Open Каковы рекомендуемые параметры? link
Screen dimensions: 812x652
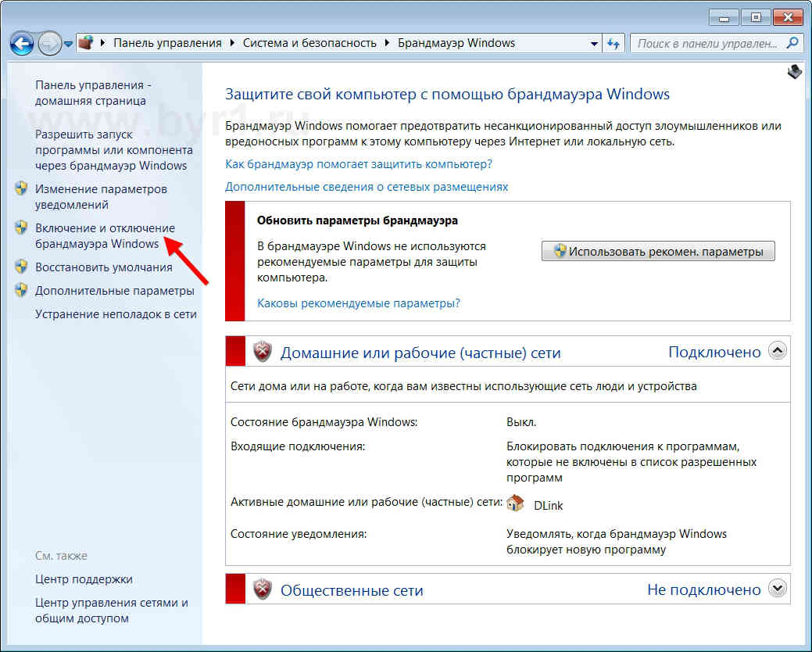[x=359, y=303]
